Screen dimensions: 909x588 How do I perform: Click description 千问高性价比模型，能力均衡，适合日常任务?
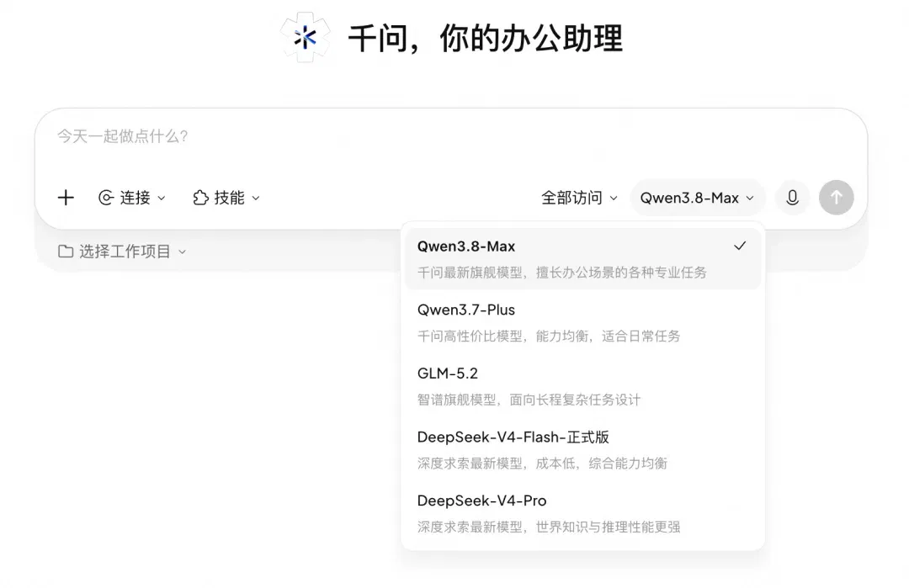point(549,336)
